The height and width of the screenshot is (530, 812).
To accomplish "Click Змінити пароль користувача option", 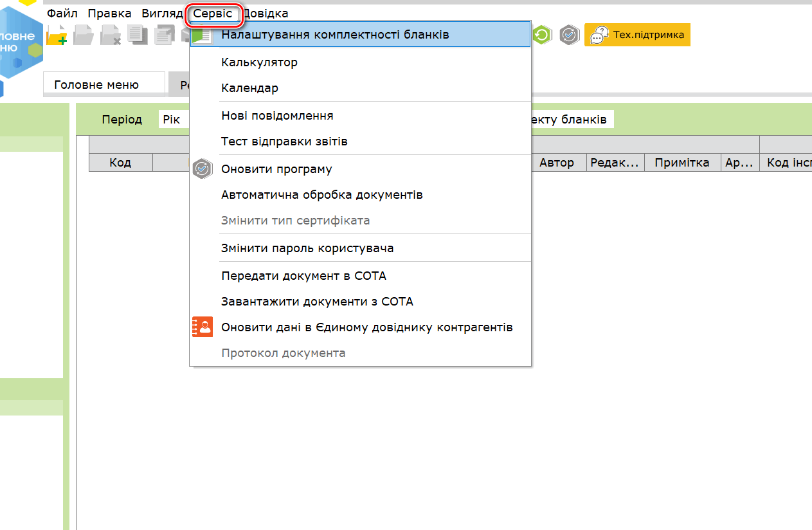I will [307, 248].
